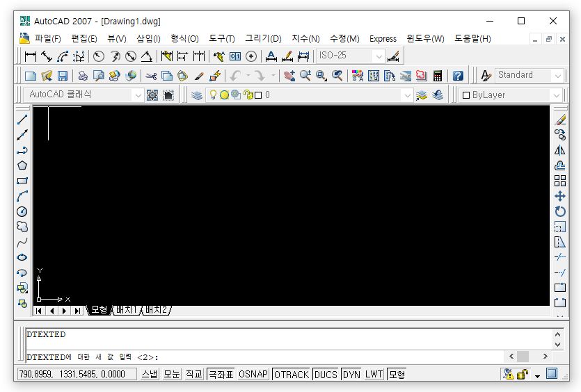Screen dimensions: 581x392
Task: Open the Express menu
Action: (x=383, y=38)
